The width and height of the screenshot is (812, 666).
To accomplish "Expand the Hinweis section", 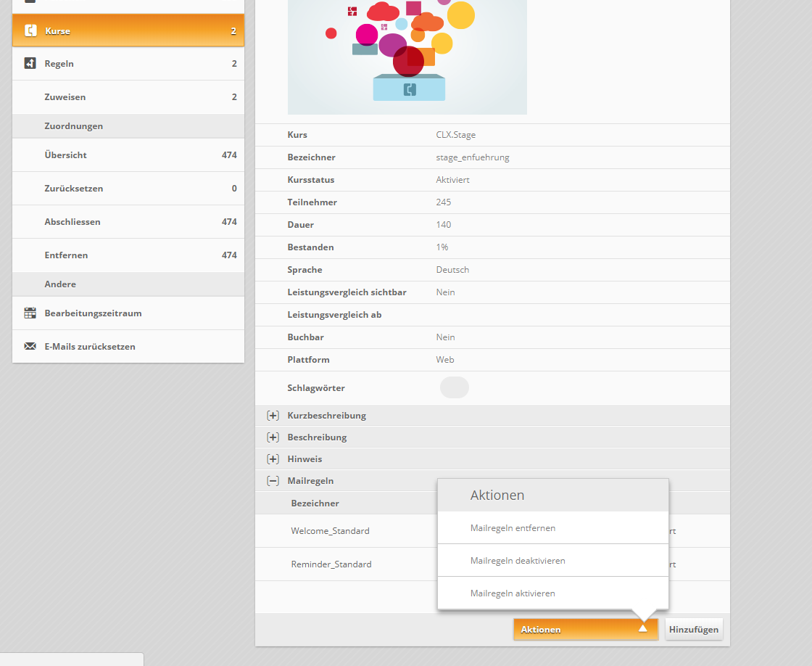I will 273,459.
